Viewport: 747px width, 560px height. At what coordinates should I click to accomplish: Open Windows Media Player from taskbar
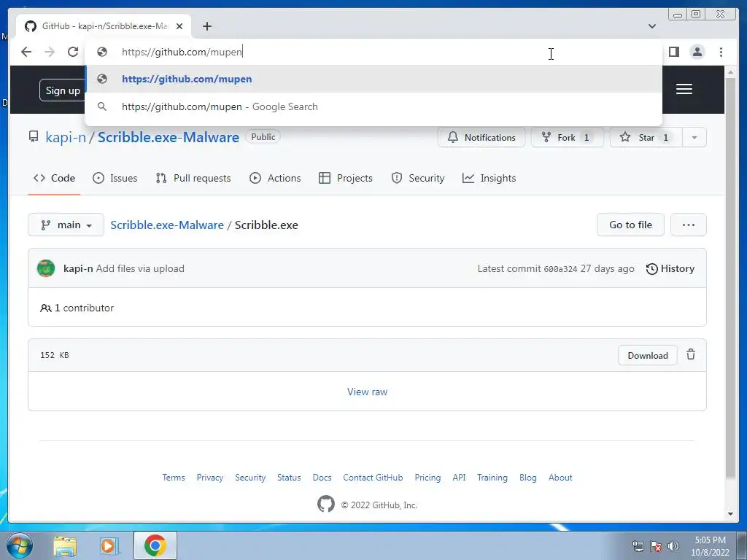pos(109,546)
